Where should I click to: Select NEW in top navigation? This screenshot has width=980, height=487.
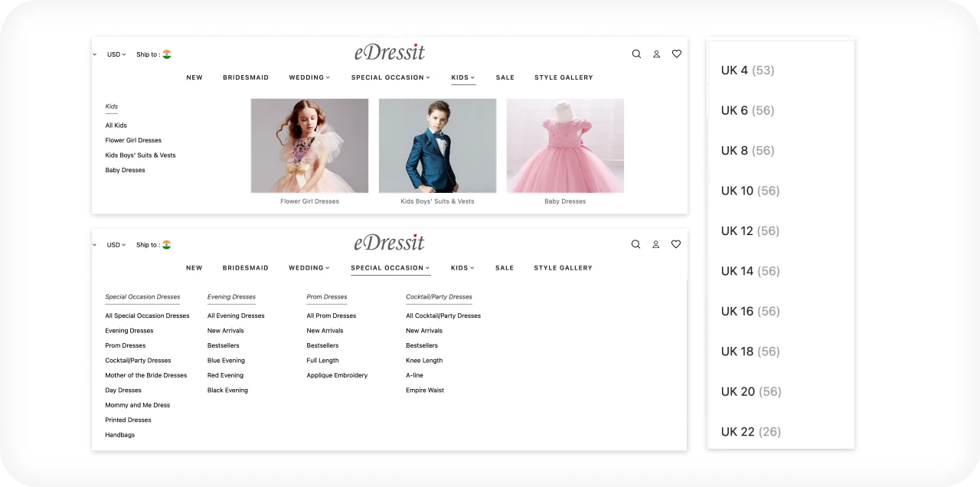coord(194,77)
